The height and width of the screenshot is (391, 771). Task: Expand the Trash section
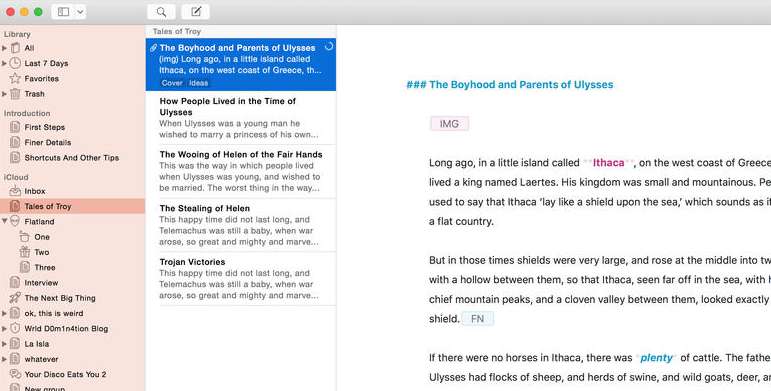coord(4,93)
